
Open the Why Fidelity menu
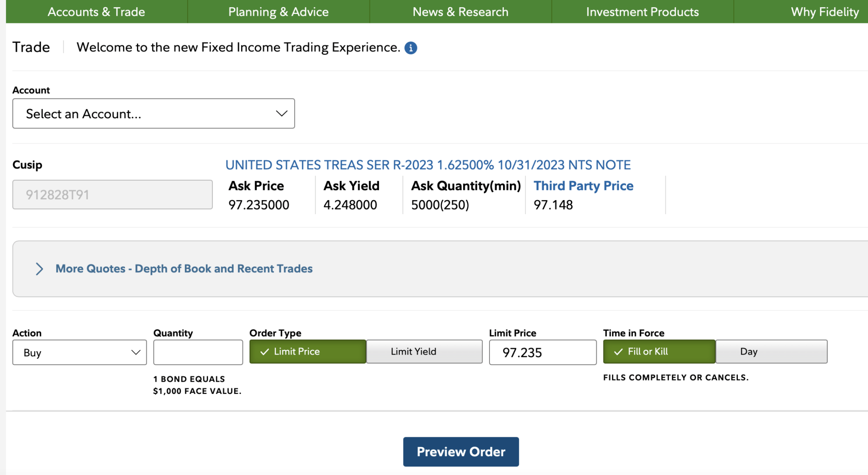click(824, 12)
